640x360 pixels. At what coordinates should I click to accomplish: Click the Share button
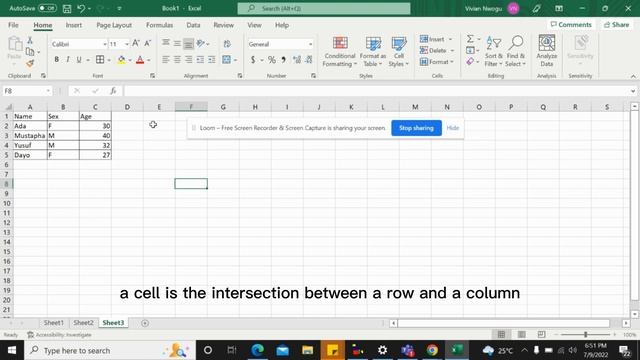[x=616, y=24]
